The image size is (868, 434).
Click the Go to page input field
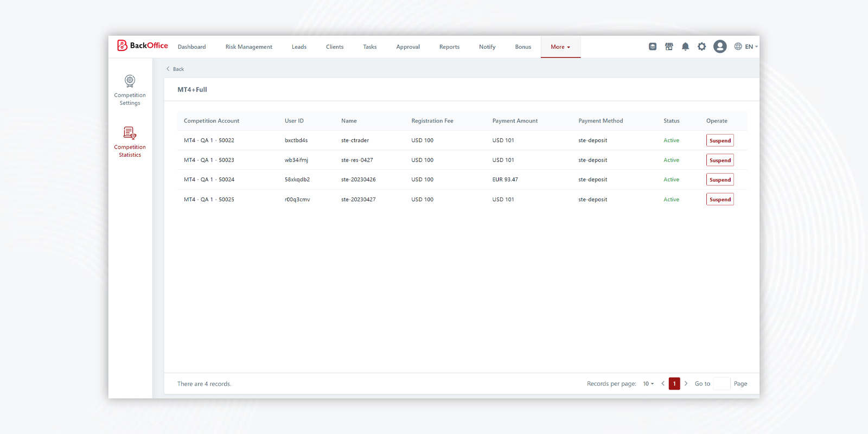tap(722, 384)
